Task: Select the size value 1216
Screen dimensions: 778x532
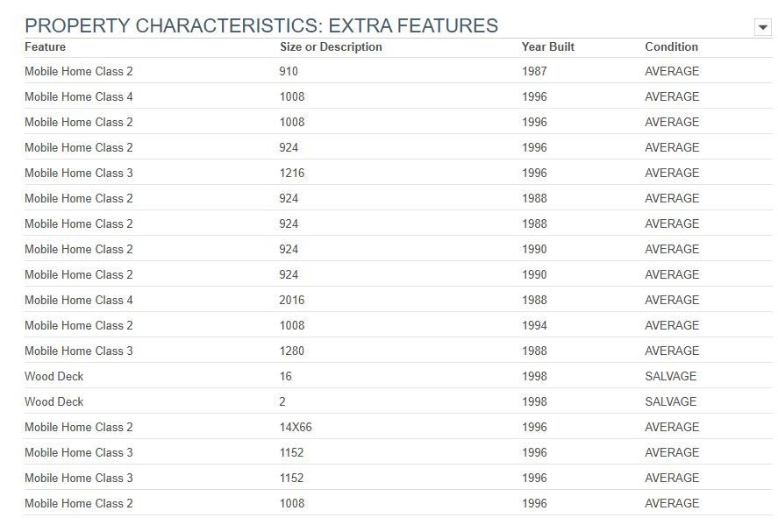Action: pos(292,173)
